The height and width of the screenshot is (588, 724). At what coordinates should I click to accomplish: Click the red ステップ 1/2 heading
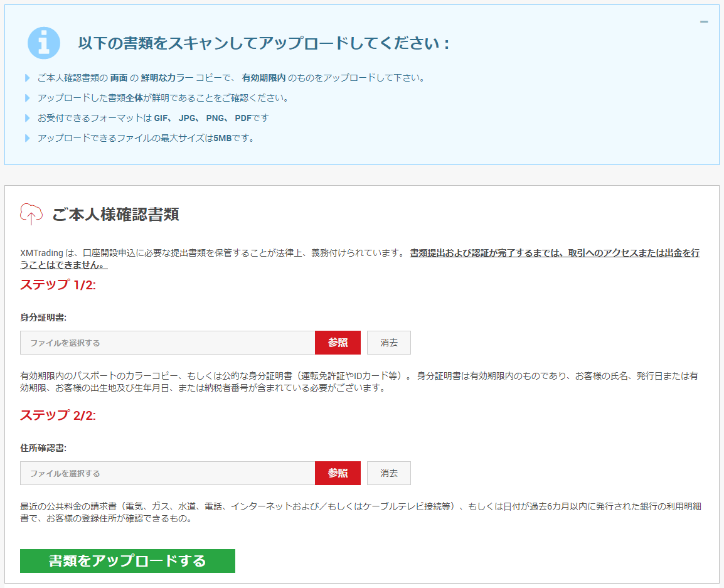58,285
